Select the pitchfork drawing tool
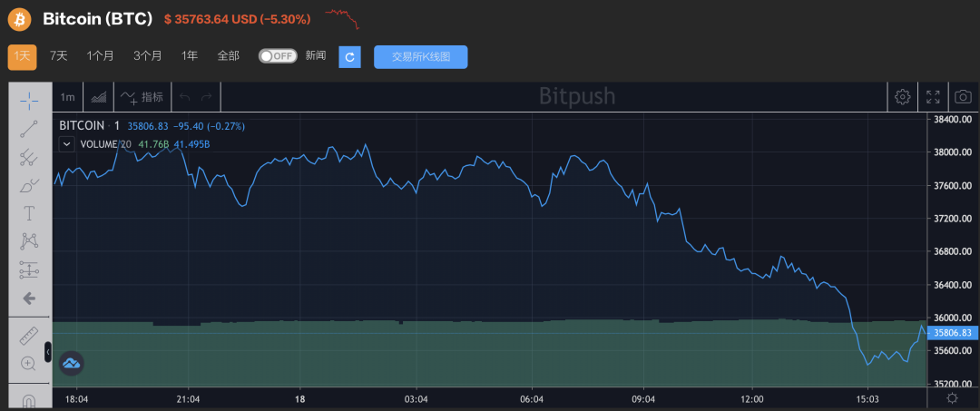 click(x=29, y=157)
